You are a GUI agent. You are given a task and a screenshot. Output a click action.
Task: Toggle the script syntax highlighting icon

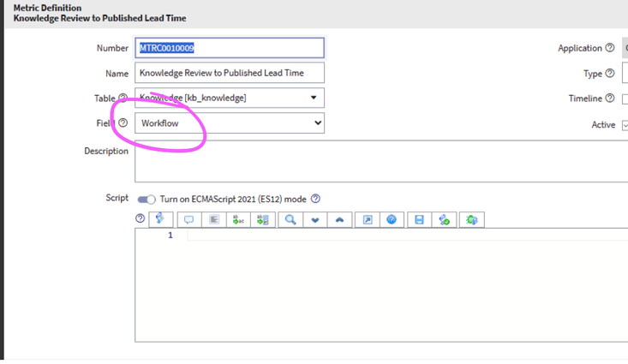click(160, 219)
